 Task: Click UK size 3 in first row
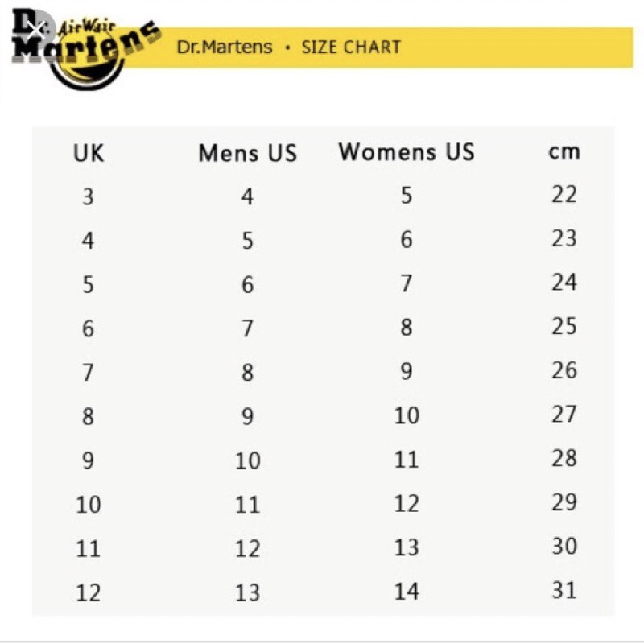pos(88,196)
